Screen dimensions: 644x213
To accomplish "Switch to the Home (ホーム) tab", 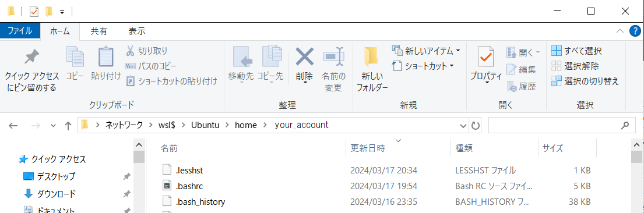I will click(x=60, y=31).
